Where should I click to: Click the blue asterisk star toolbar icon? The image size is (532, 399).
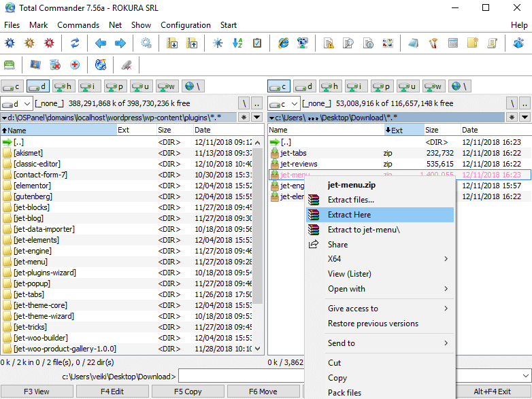tap(218, 43)
